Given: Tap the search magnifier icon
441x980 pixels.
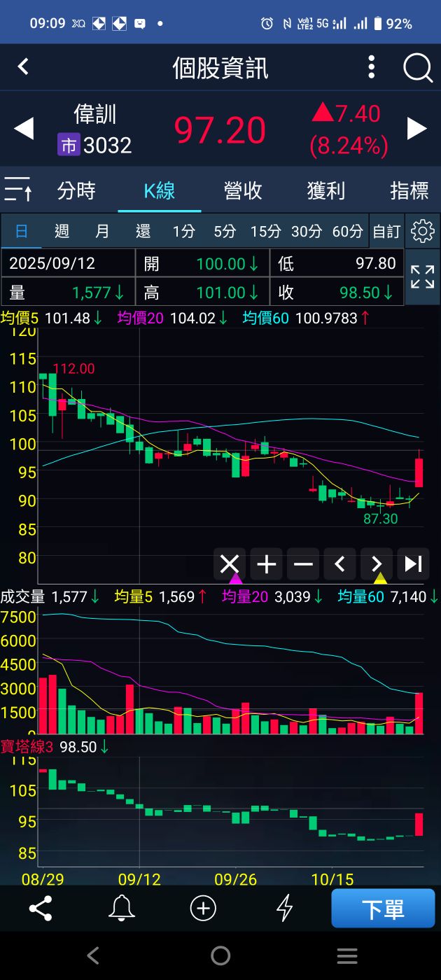Looking at the screenshot, I should coord(418,68).
